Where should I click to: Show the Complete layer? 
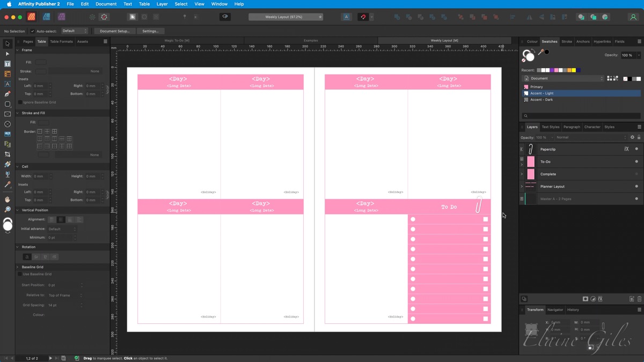point(636,174)
